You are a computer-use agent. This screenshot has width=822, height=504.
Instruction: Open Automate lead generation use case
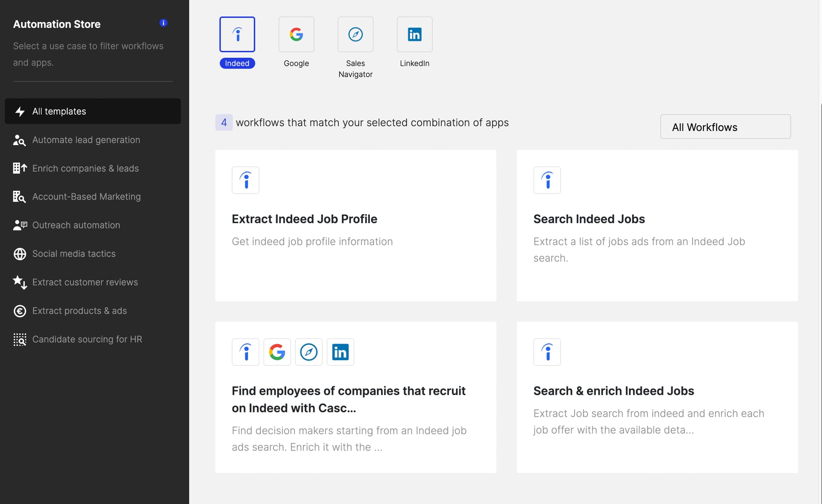86,140
